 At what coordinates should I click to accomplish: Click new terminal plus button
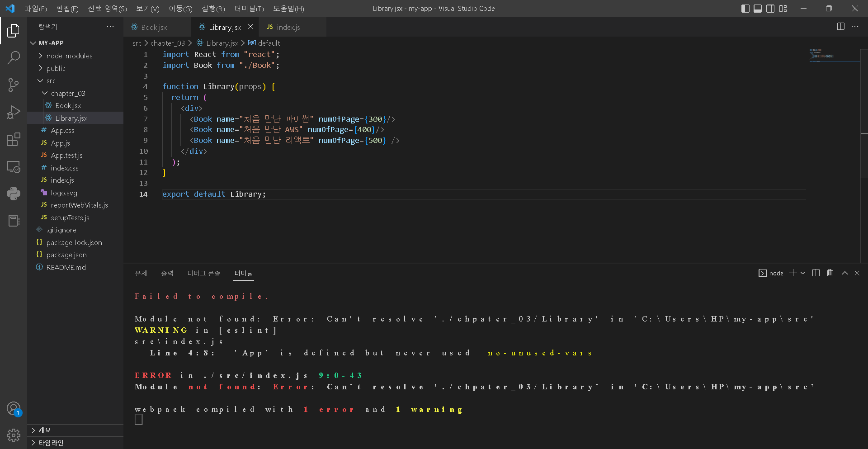(x=793, y=273)
